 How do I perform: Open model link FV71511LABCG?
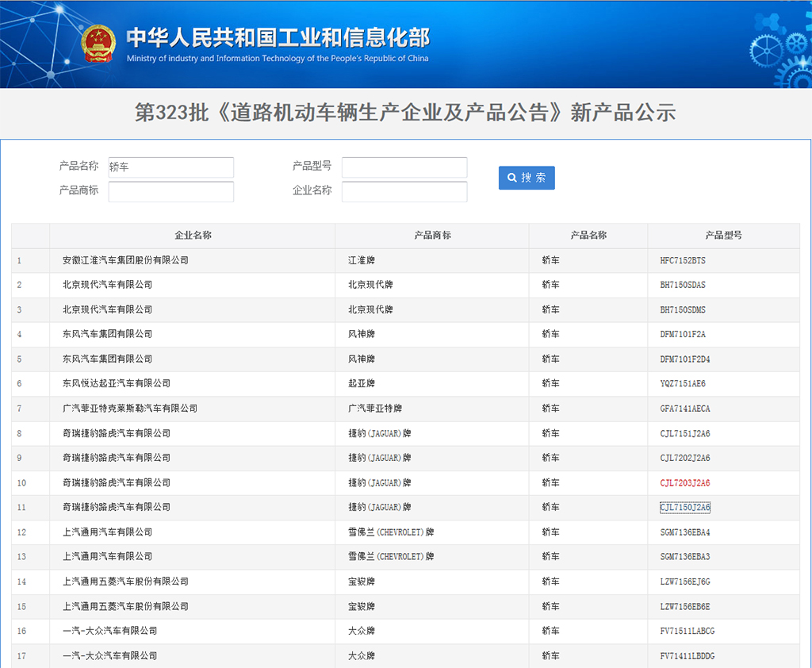[x=688, y=632]
